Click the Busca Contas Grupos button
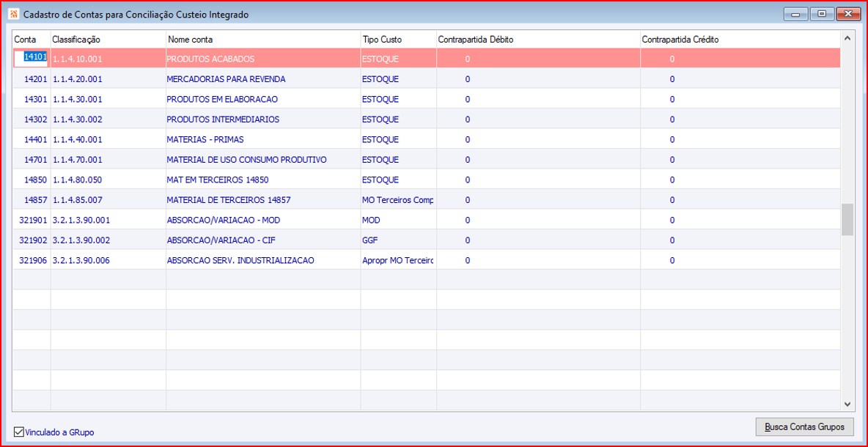 point(804,427)
